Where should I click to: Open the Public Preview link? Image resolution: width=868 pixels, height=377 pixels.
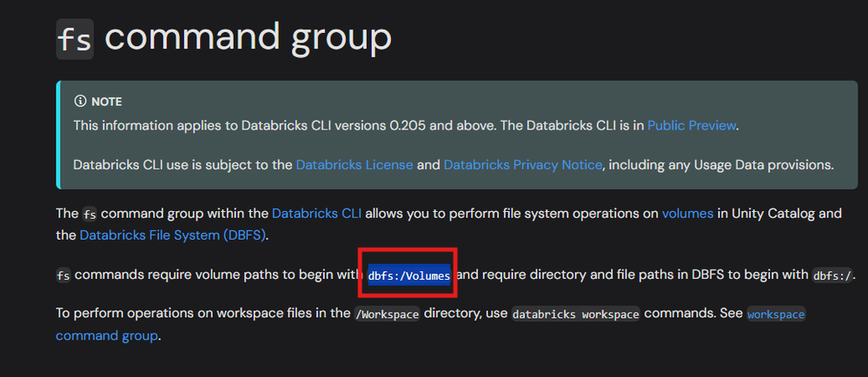click(x=692, y=125)
